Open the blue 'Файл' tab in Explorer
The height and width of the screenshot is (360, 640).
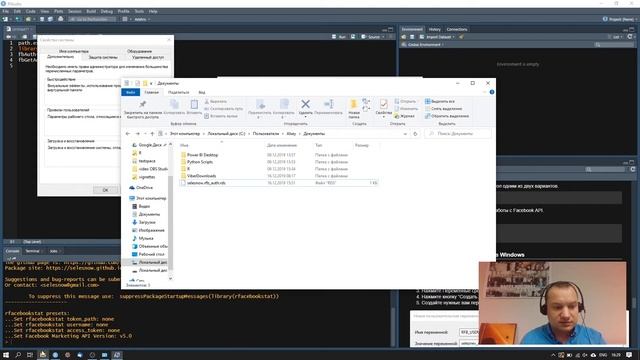pos(131,92)
